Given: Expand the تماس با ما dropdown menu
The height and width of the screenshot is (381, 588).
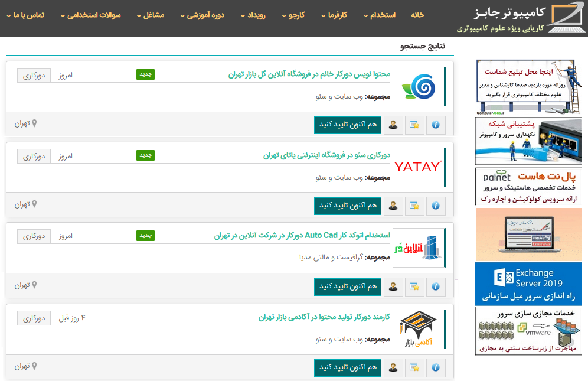Looking at the screenshot, I should tap(25, 15).
